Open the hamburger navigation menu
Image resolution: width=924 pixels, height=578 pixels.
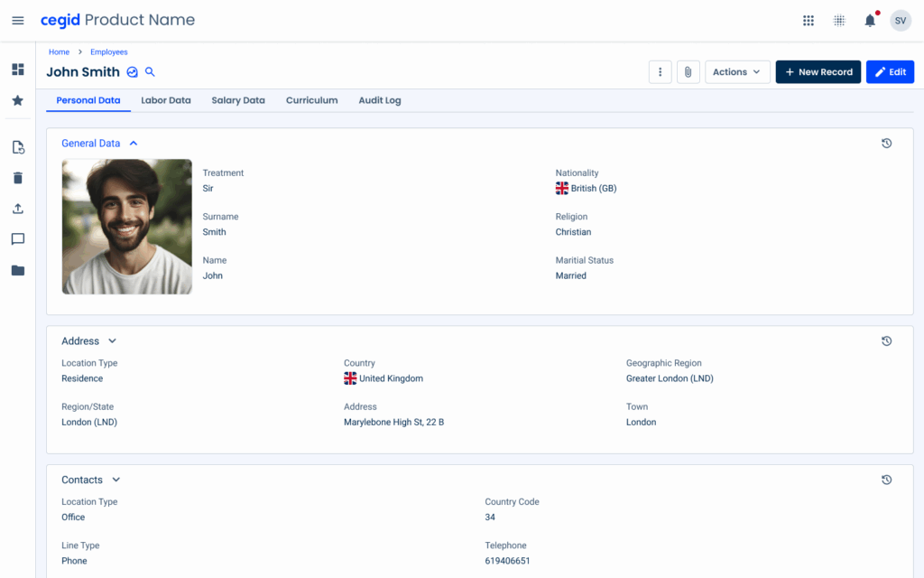click(18, 21)
